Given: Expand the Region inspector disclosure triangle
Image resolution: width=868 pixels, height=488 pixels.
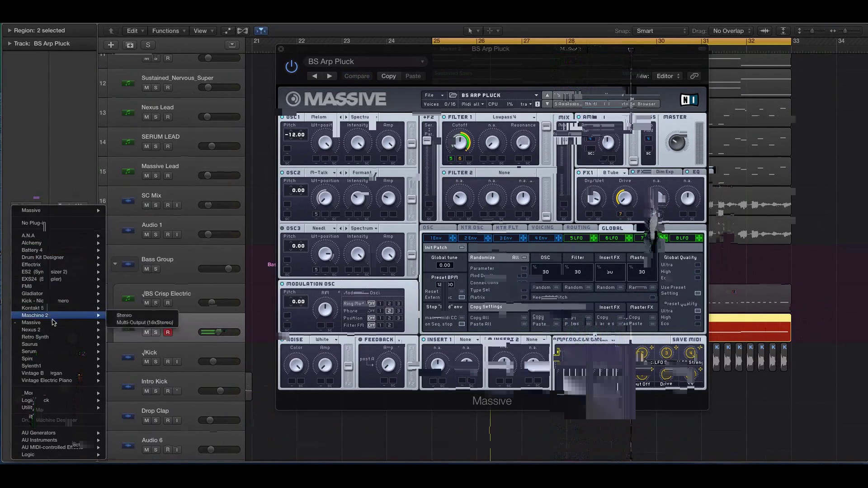Looking at the screenshot, I should pos(9,30).
